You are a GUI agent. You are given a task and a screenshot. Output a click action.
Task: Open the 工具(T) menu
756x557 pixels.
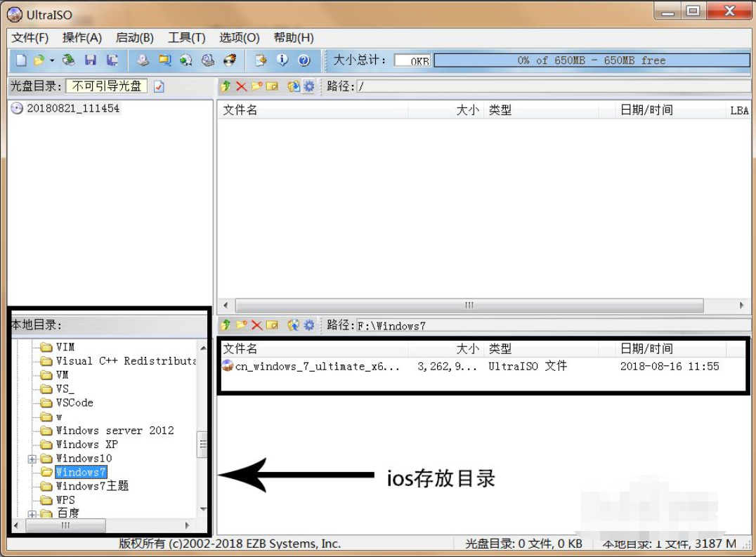186,38
